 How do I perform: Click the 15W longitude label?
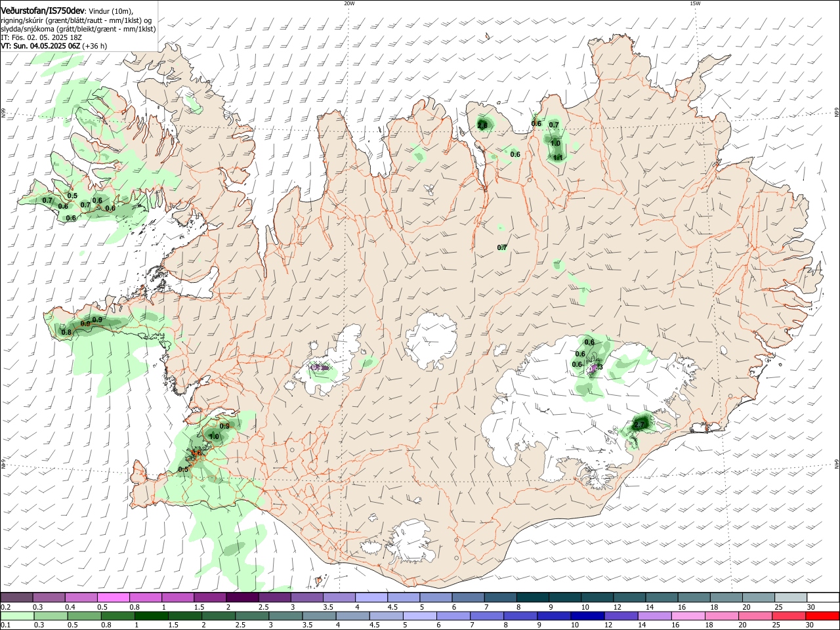(695, 3)
